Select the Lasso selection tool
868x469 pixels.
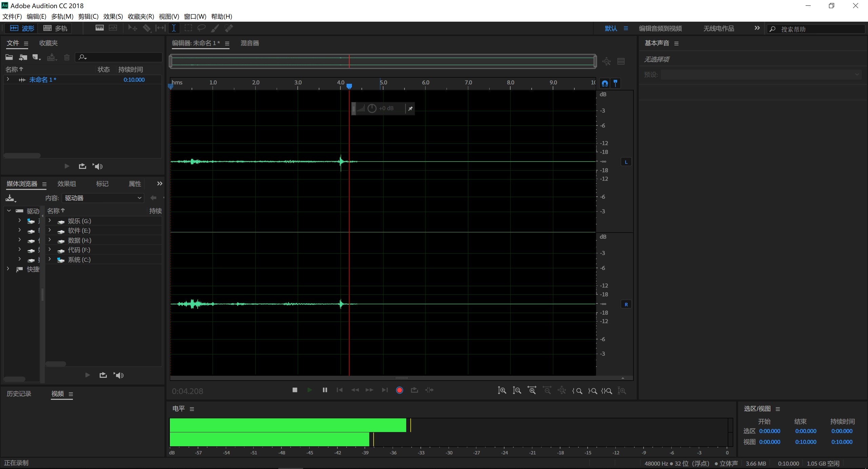(201, 28)
